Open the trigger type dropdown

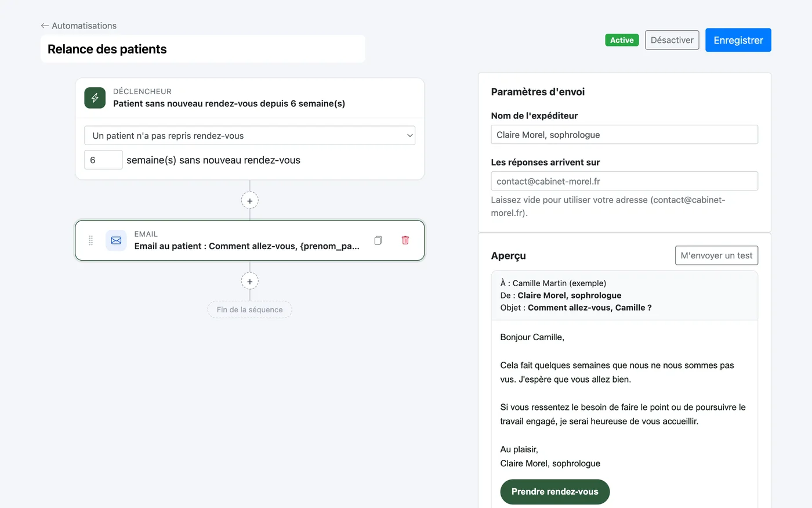pos(250,136)
